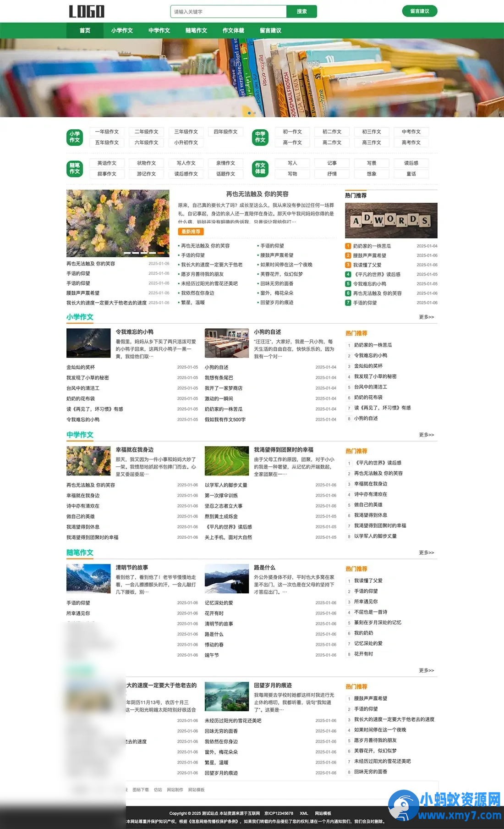Click the keyword search input field

point(228,11)
